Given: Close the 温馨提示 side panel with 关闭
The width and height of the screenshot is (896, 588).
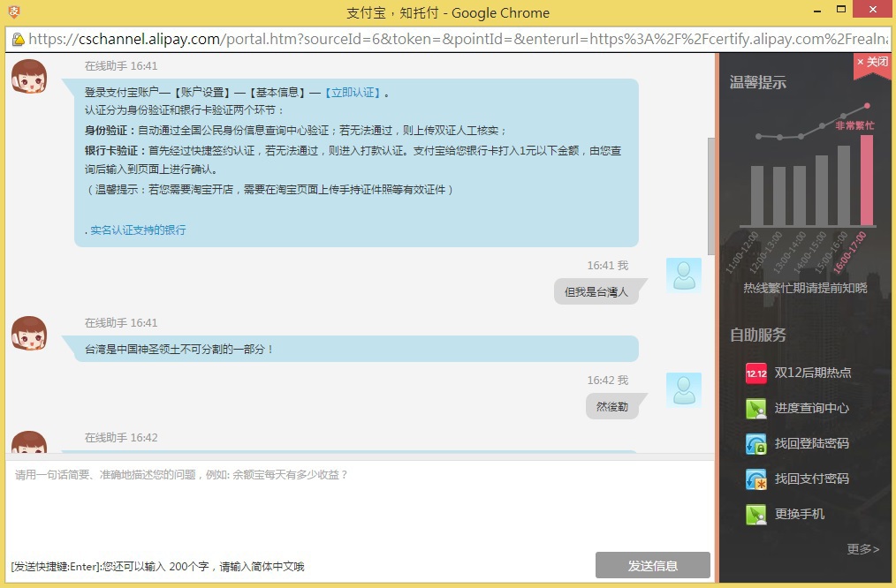Looking at the screenshot, I should point(872,62).
